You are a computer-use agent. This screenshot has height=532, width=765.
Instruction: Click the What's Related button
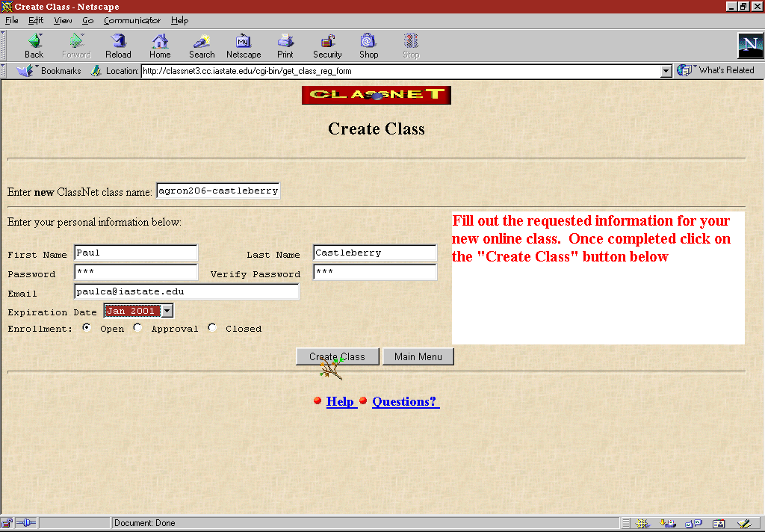coord(717,70)
